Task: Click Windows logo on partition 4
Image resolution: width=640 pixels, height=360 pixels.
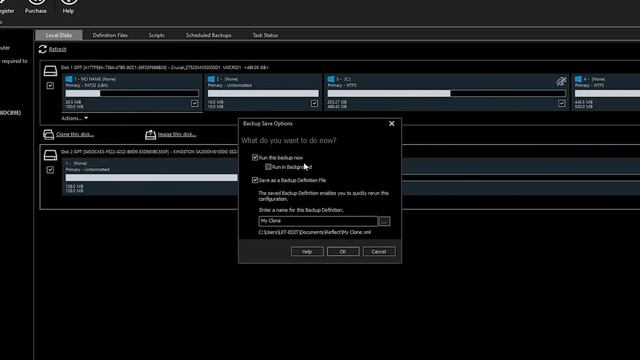Action: (x=578, y=79)
